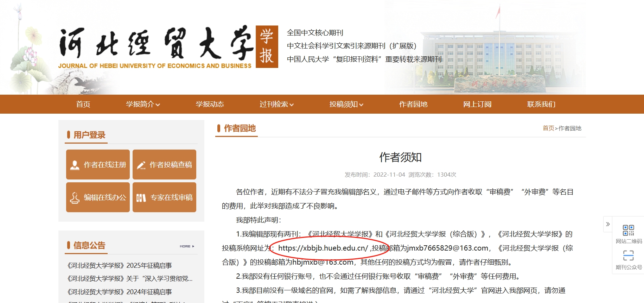Expand the 投稿须知 dropdown menu
The image size is (644, 303).
[346, 104]
